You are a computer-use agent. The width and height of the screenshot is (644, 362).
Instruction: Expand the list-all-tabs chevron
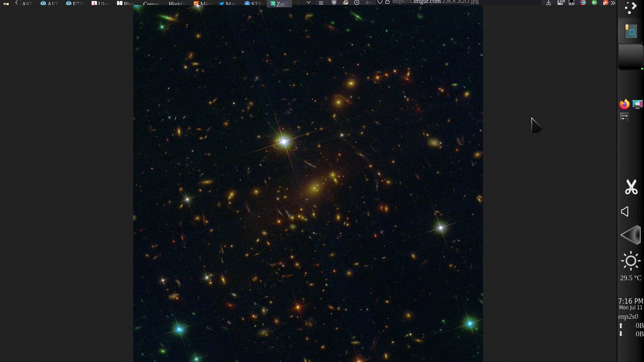point(310,3)
